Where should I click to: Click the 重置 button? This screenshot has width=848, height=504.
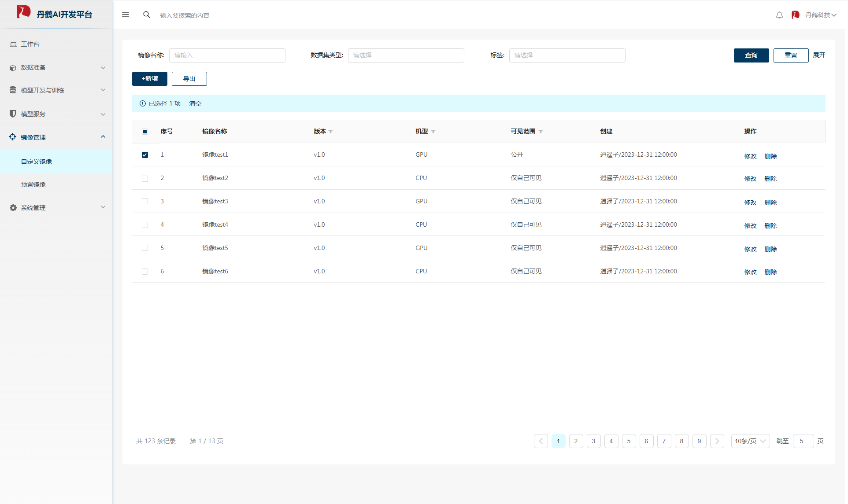click(791, 55)
